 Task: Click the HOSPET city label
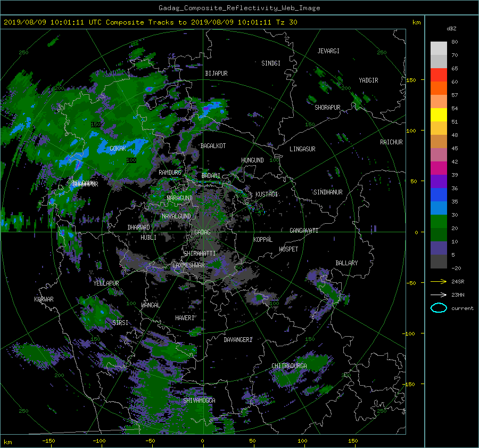[x=288, y=249]
